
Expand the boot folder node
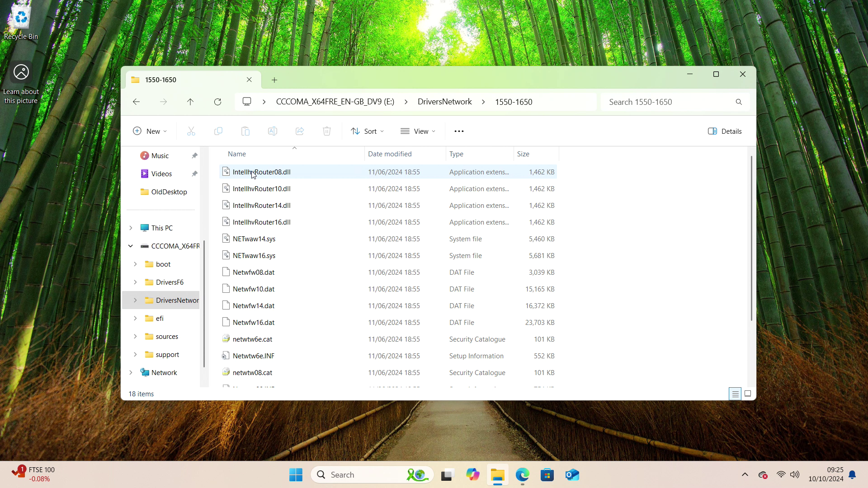pyautogui.click(x=135, y=264)
